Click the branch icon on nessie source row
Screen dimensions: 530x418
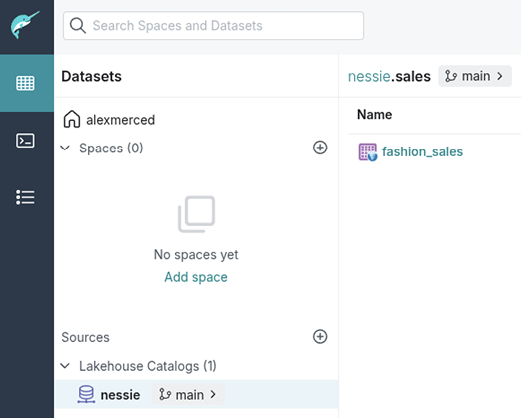165,394
